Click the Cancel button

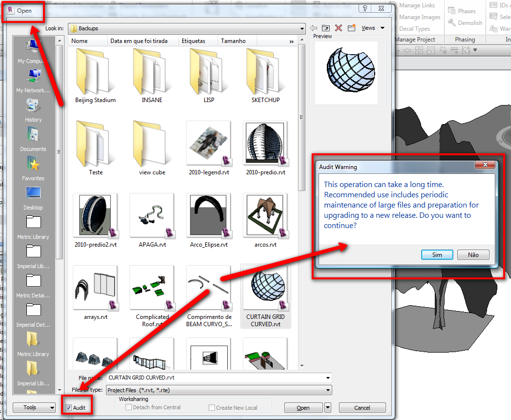point(362,408)
